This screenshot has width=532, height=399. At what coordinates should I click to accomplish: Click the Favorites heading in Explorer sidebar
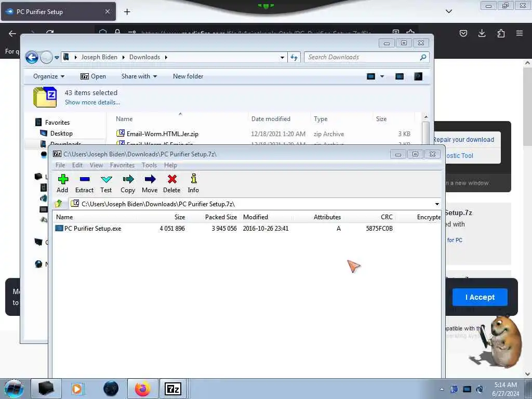57,123
